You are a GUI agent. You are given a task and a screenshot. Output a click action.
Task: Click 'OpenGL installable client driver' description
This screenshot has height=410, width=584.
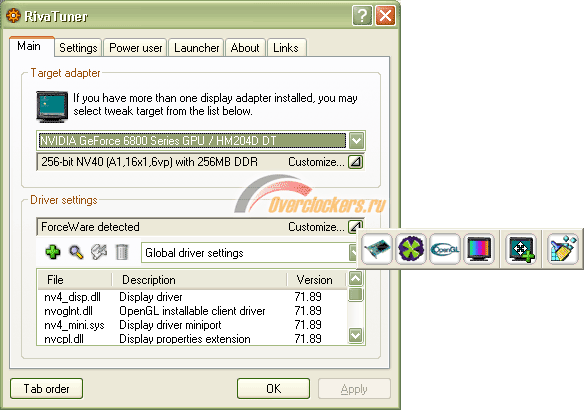tap(192, 311)
